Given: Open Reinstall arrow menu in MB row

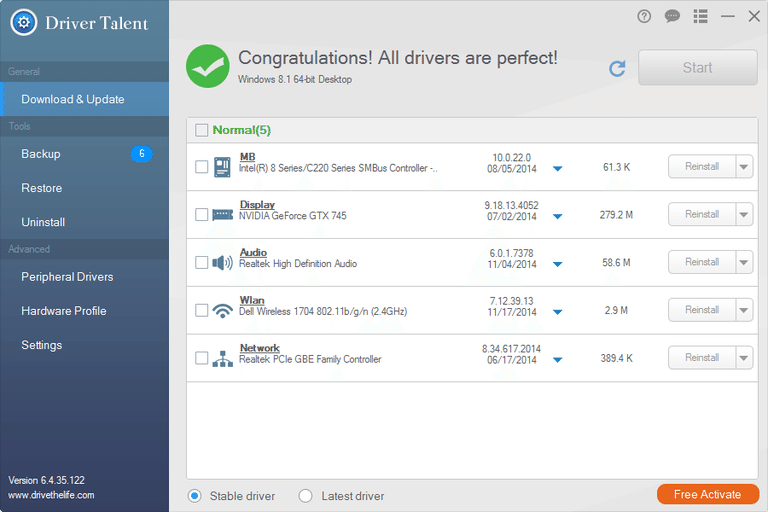Looking at the screenshot, I should (744, 167).
